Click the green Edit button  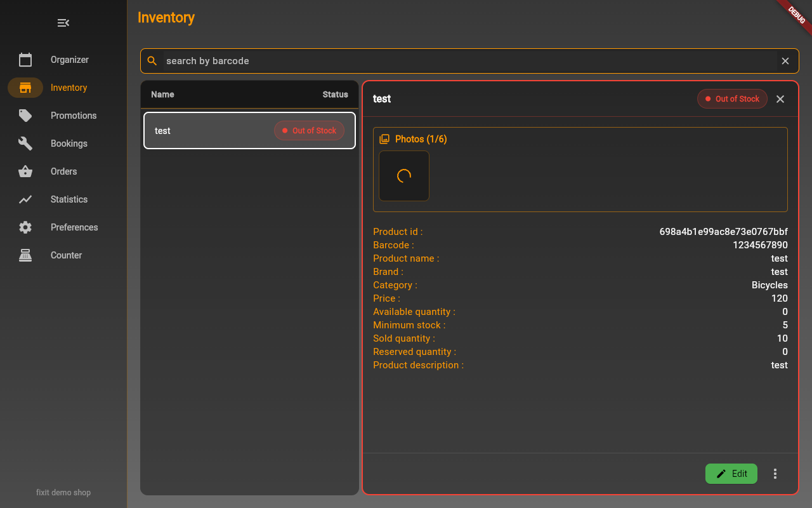(731, 474)
